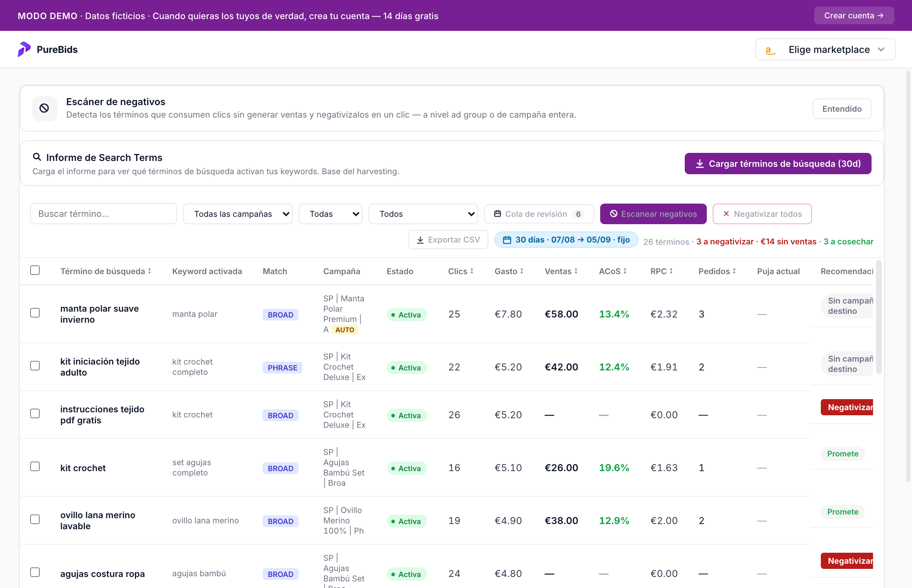Click the ban icon in Escanear negativos
912x588 pixels.
614,214
